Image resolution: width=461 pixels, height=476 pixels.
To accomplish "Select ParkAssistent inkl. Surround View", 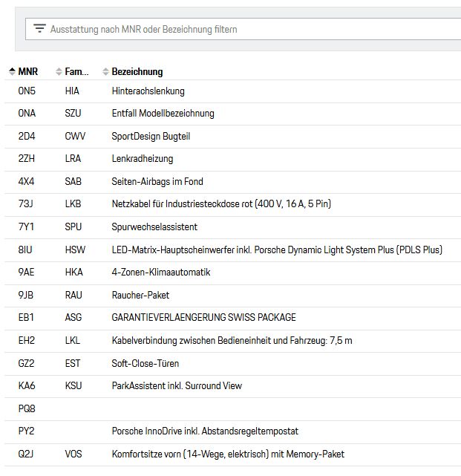I will click(177, 386).
